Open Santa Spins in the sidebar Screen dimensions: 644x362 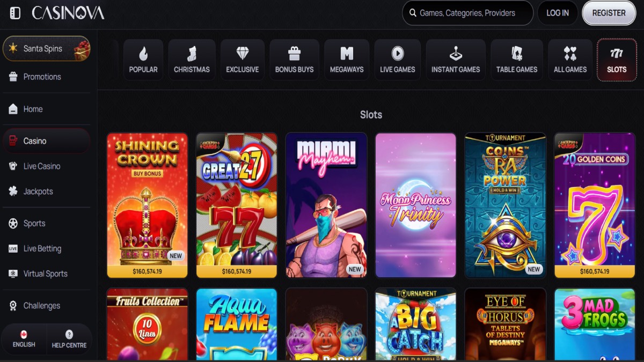pyautogui.click(x=46, y=49)
